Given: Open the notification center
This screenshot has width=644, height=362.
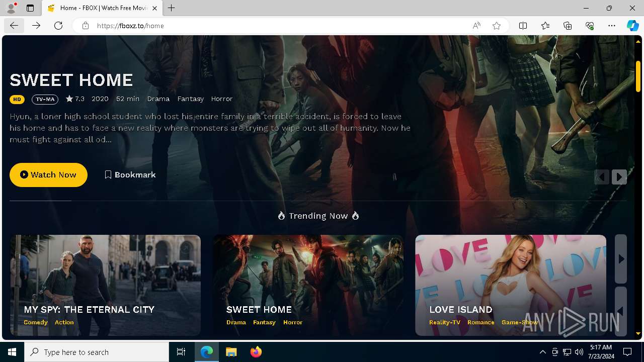Looking at the screenshot, I should pos(627,352).
